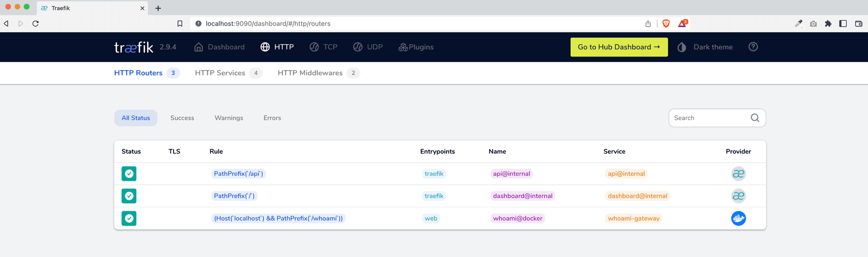Filter routers by Warnings status
The width and height of the screenshot is (868, 257).
tap(229, 118)
